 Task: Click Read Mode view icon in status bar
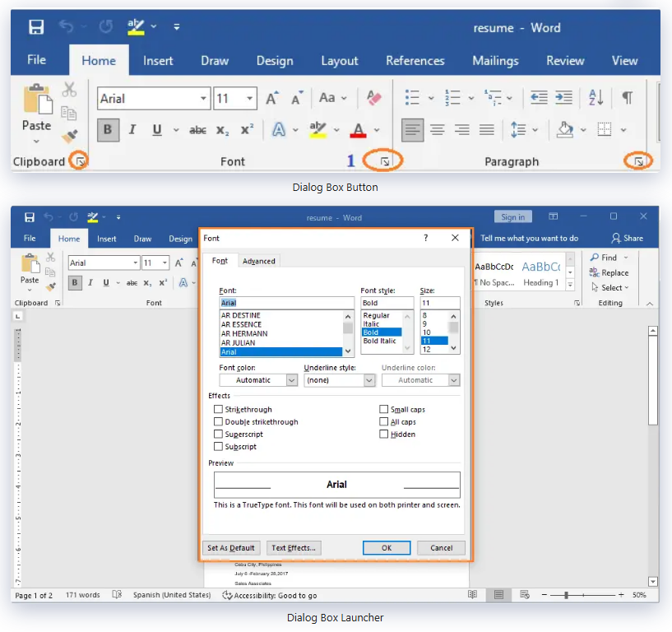(x=472, y=595)
